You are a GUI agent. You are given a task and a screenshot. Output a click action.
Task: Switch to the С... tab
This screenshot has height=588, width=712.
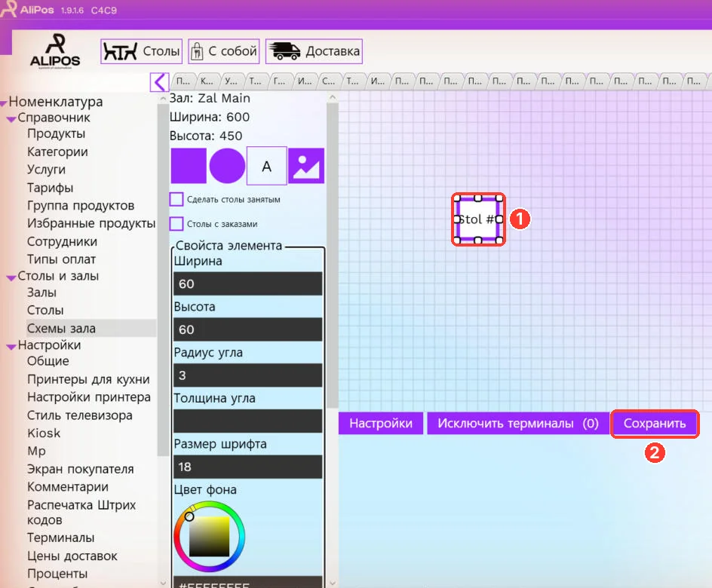(x=328, y=81)
